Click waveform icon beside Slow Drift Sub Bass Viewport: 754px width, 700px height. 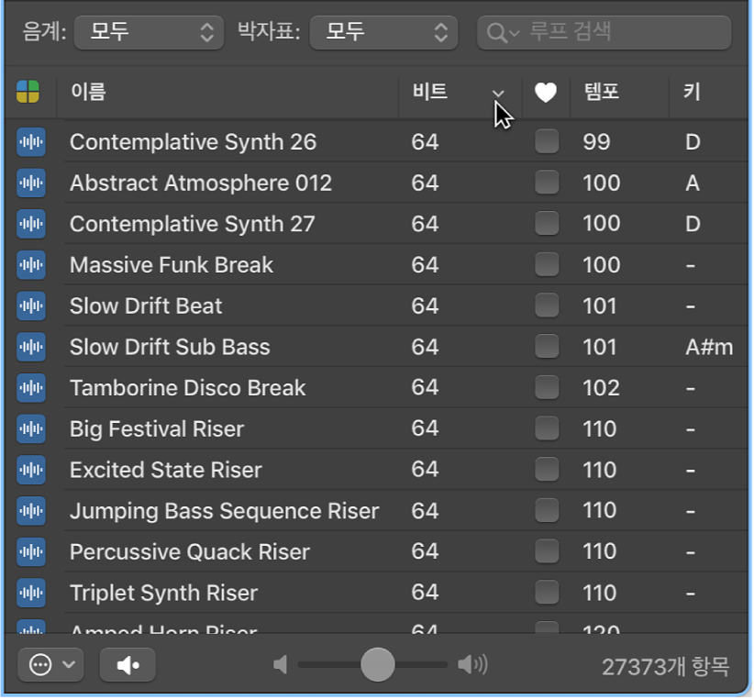(x=31, y=347)
